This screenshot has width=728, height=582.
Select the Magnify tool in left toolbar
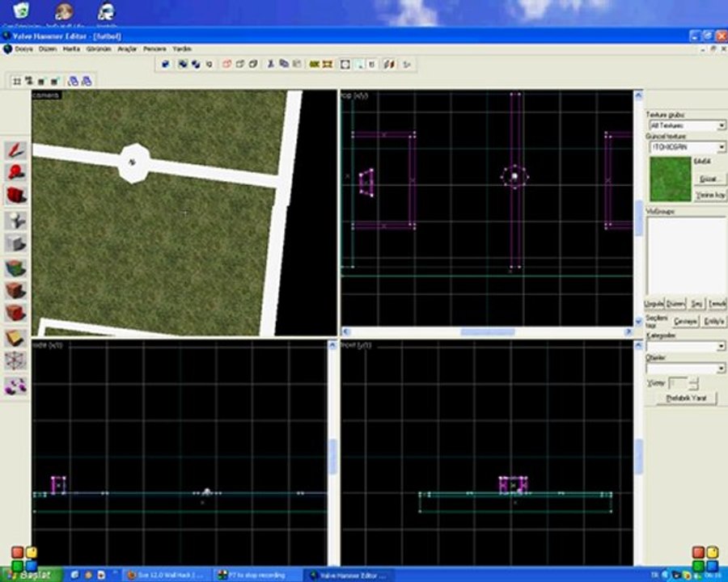click(x=15, y=172)
